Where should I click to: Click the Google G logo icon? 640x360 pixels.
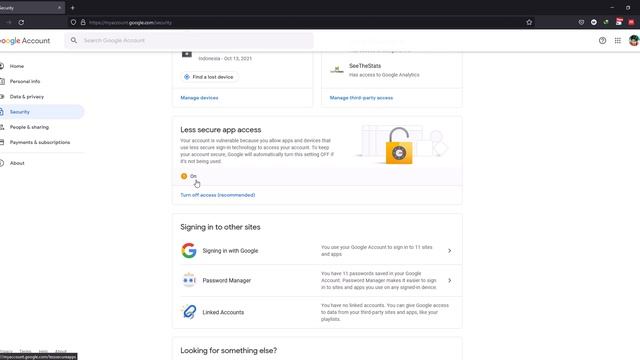pos(189,251)
